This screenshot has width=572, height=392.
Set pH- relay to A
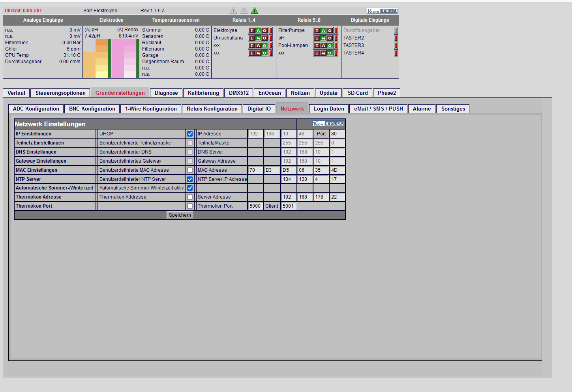[x=323, y=38]
